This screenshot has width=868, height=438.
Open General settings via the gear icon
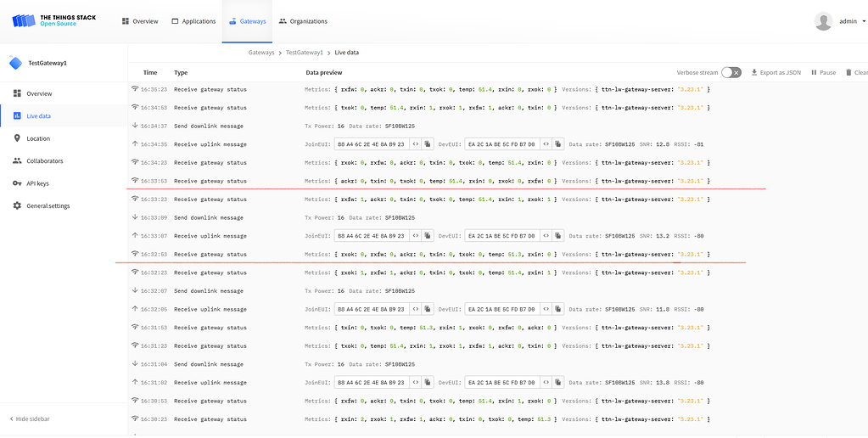point(17,206)
